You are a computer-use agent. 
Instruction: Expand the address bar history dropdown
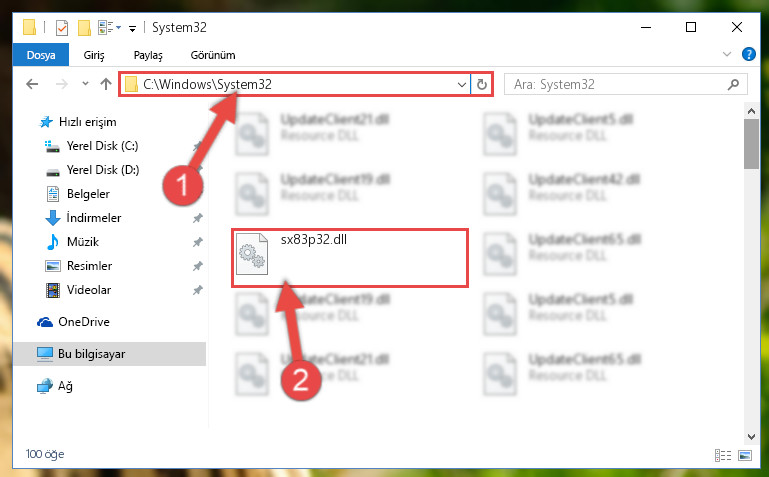(x=461, y=84)
